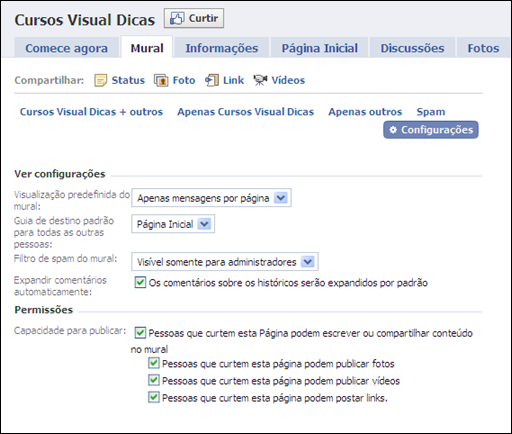
Task: Uncheck fans can publish vídeos checkbox
Action: click(154, 380)
